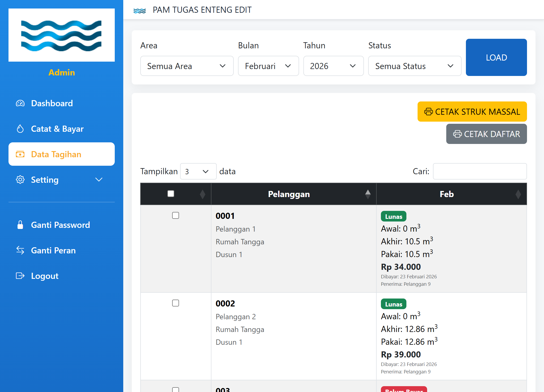Click the water drop Catat & Bayar icon
This screenshot has height=392, width=544.
coord(20,129)
